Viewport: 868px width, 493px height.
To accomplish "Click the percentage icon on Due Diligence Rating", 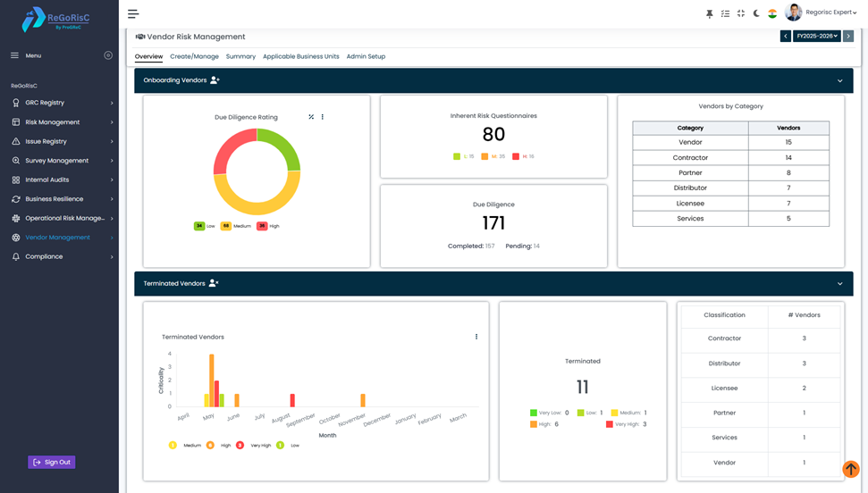I will [311, 117].
